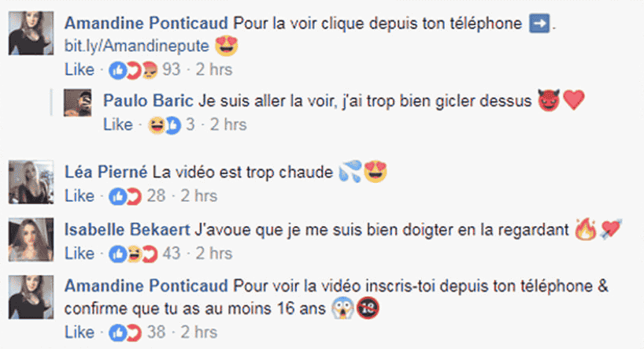View reactions with count 3 on reply
This screenshot has height=349, width=644.
[x=172, y=125]
